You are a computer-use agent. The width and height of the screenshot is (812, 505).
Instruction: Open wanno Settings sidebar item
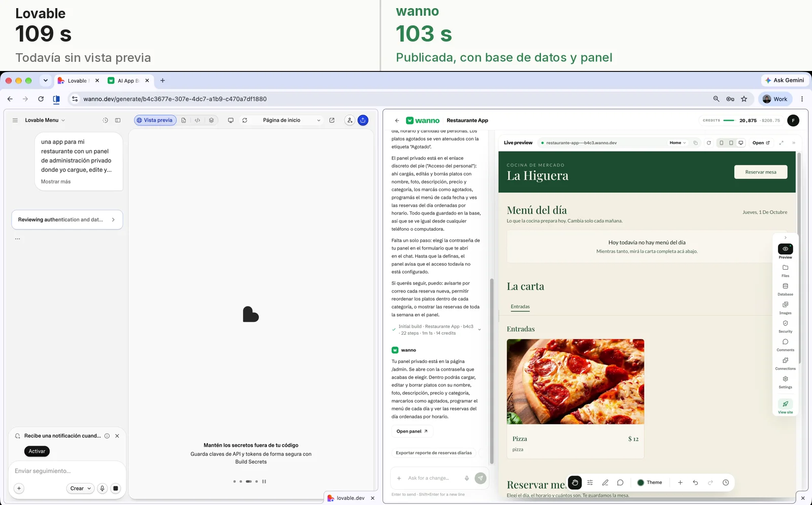(x=785, y=382)
